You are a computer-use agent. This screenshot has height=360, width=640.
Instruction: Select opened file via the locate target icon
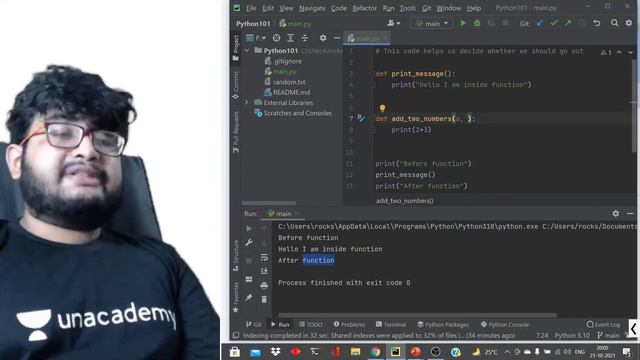coord(276,38)
